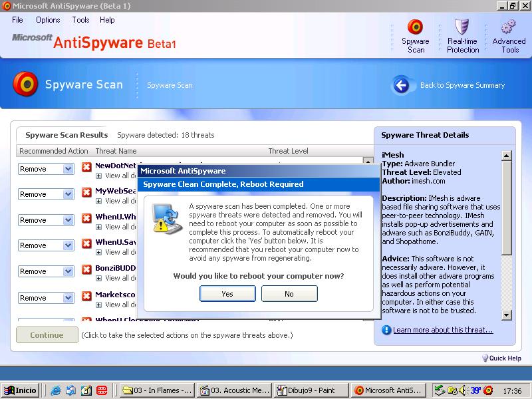Click the scan results scroll-up arrow
This screenshot has width=532, height=399.
click(x=368, y=161)
